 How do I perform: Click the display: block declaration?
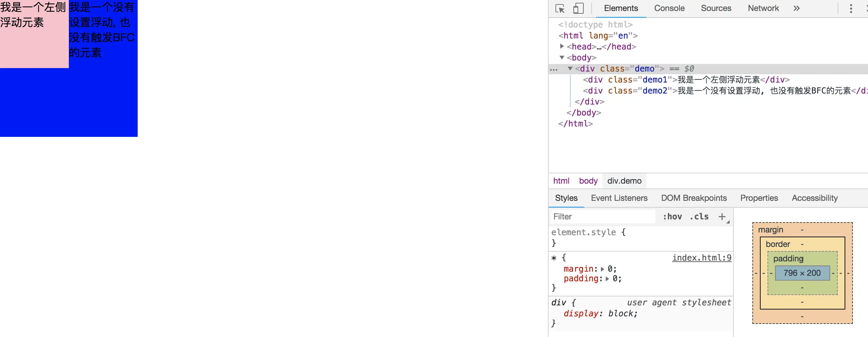[x=601, y=314]
